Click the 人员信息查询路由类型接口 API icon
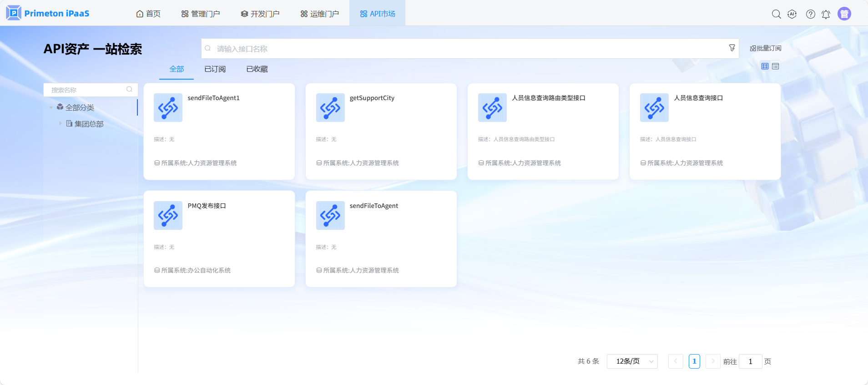This screenshot has width=868, height=385. (x=492, y=107)
